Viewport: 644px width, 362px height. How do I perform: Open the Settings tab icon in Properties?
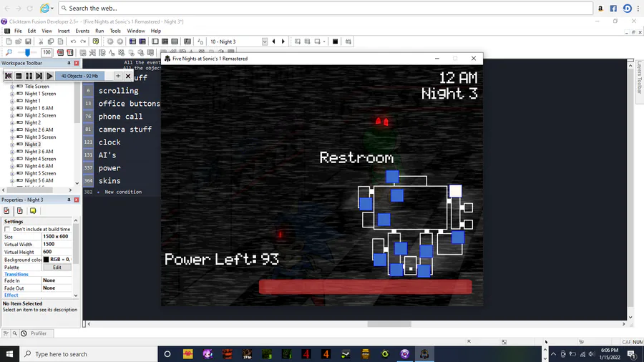pyautogui.click(x=6, y=210)
